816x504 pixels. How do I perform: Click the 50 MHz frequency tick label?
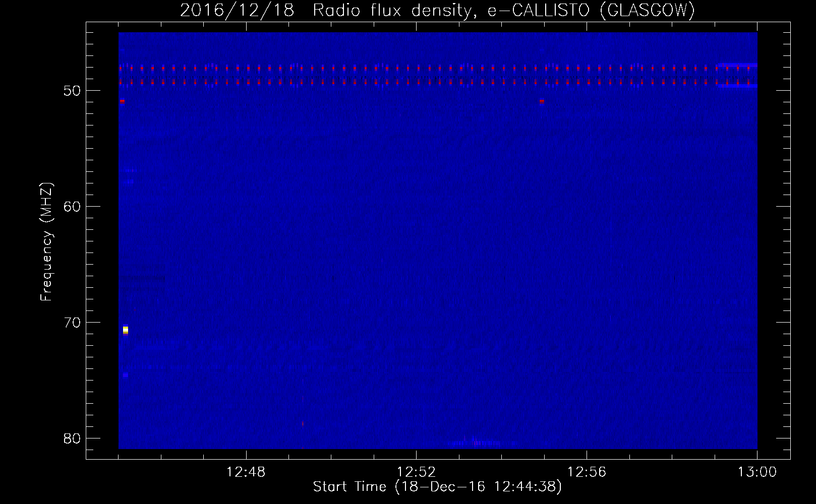pos(72,91)
